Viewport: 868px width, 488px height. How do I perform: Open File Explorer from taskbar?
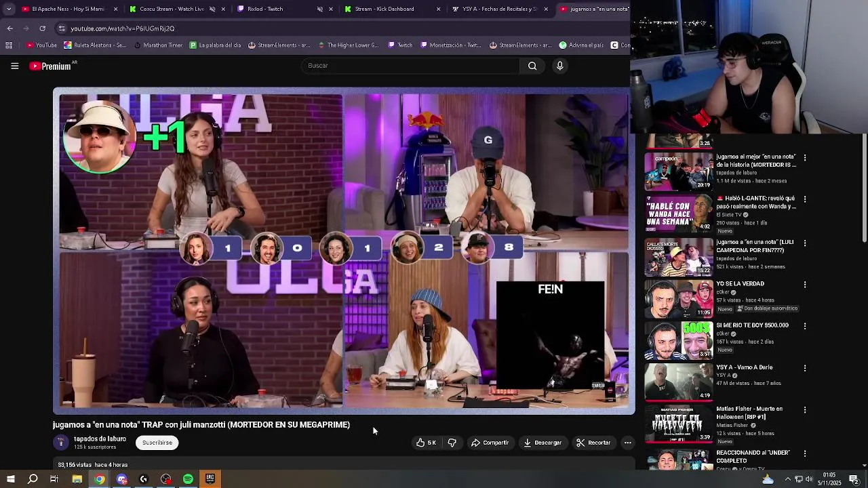pos(77,479)
